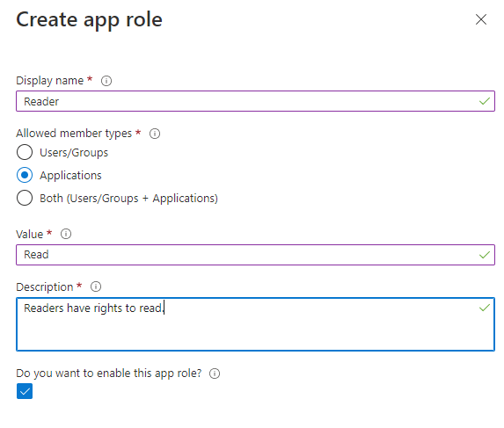Viewport: 504px width, 428px height.
Task: Show info tooltip for Display name
Action: tap(106, 81)
